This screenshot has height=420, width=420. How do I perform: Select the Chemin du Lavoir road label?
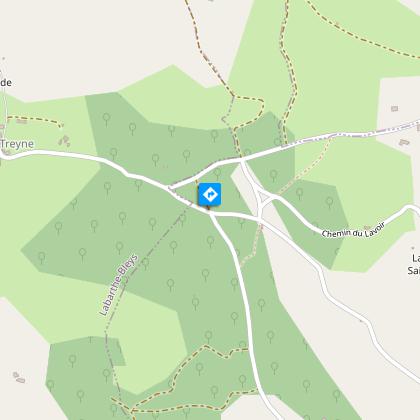[x=353, y=230]
